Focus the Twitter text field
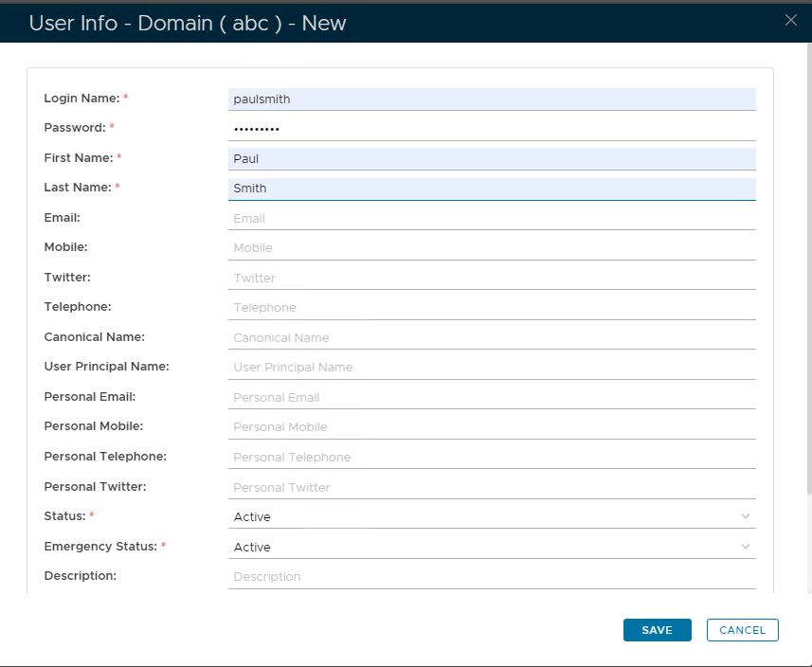This screenshot has width=812, height=667. (491, 278)
